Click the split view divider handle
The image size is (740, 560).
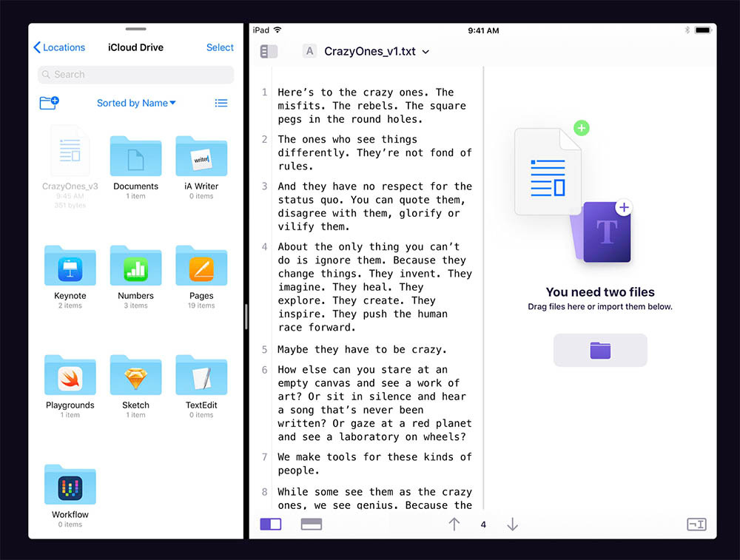coord(246,316)
